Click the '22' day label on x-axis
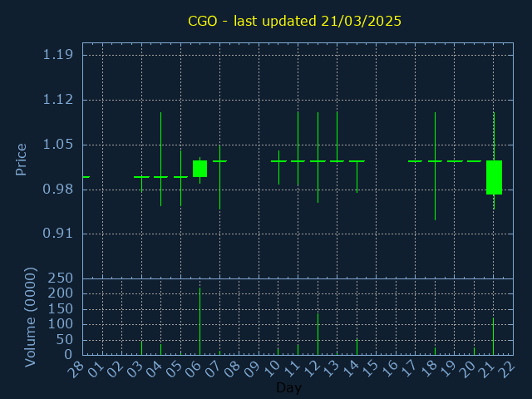Screen dimensions: 532x399 pyautogui.click(x=507, y=369)
